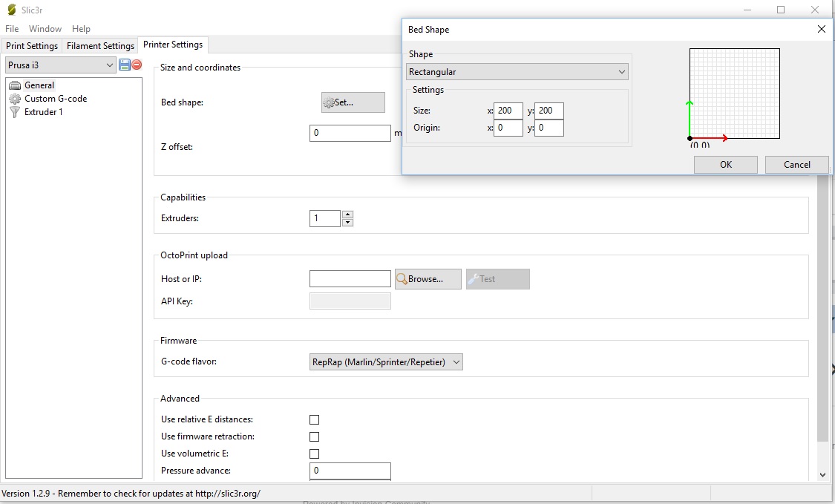This screenshot has width=835, height=504.
Task: Increase extruders count with up arrow
Action: click(348, 215)
